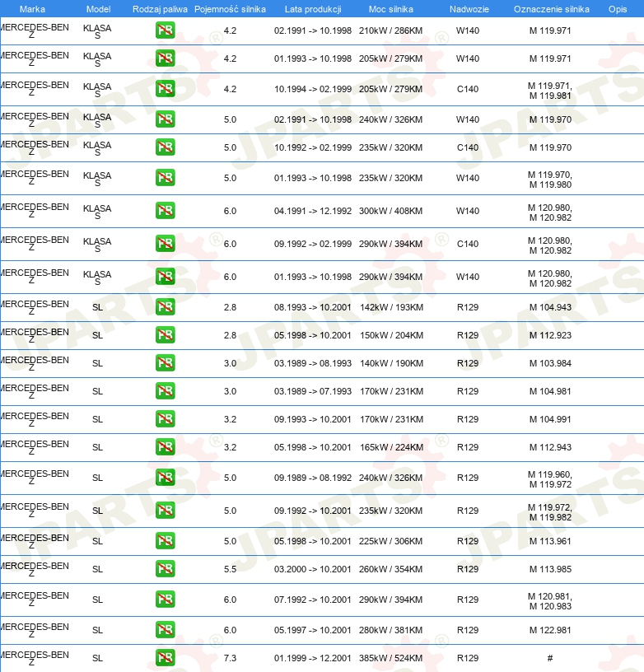Click the KLASA S model cell in the 210kW row

coord(97,31)
